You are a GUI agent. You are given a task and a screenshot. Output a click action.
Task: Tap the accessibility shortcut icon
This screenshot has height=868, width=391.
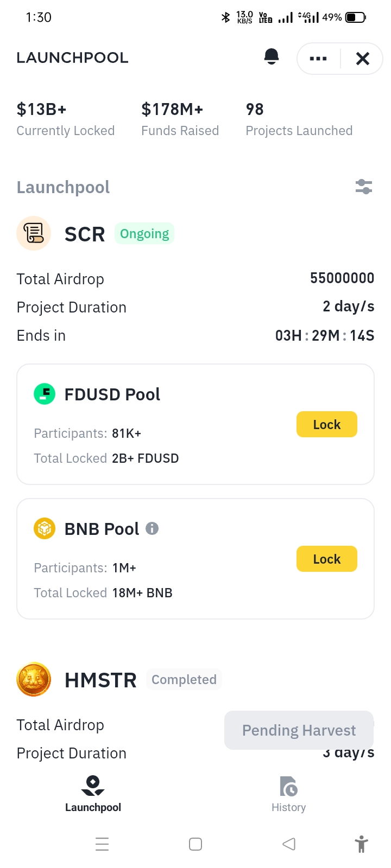click(361, 844)
